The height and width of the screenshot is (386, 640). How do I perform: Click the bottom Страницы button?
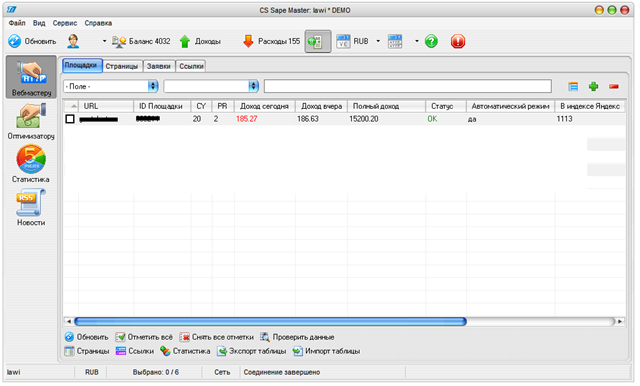tap(87, 351)
